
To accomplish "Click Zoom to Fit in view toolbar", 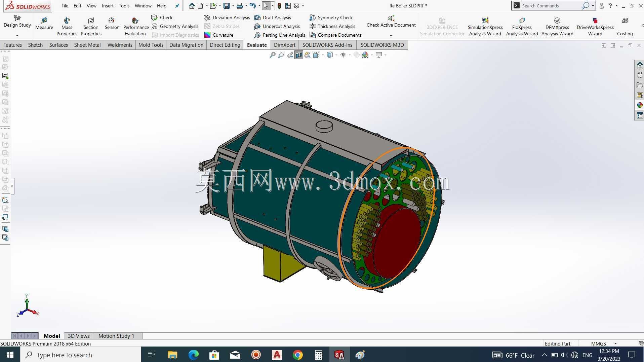I will [x=273, y=55].
